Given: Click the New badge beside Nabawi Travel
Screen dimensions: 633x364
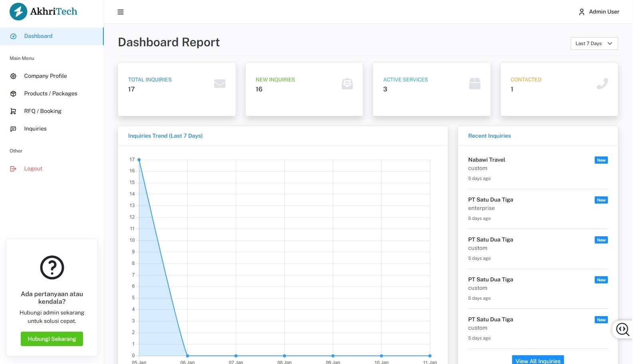Looking at the screenshot, I should (x=601, y=160).
